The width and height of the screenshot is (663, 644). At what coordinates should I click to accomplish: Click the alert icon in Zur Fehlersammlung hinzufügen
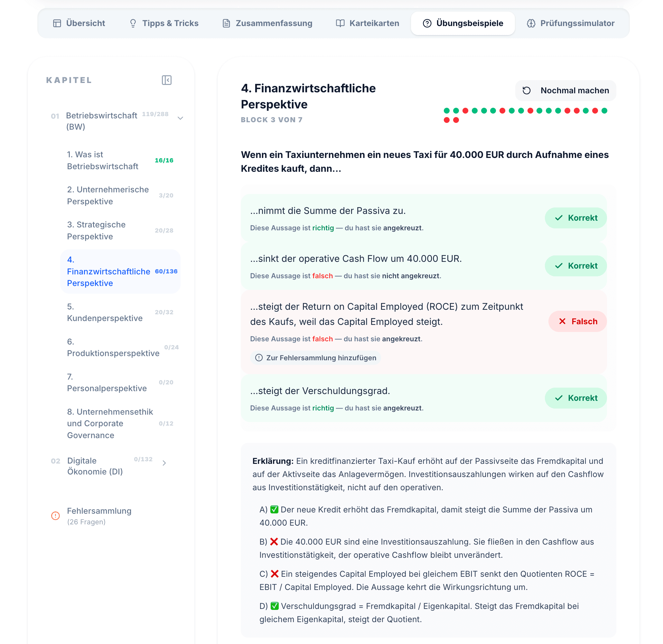pos(259,358)
